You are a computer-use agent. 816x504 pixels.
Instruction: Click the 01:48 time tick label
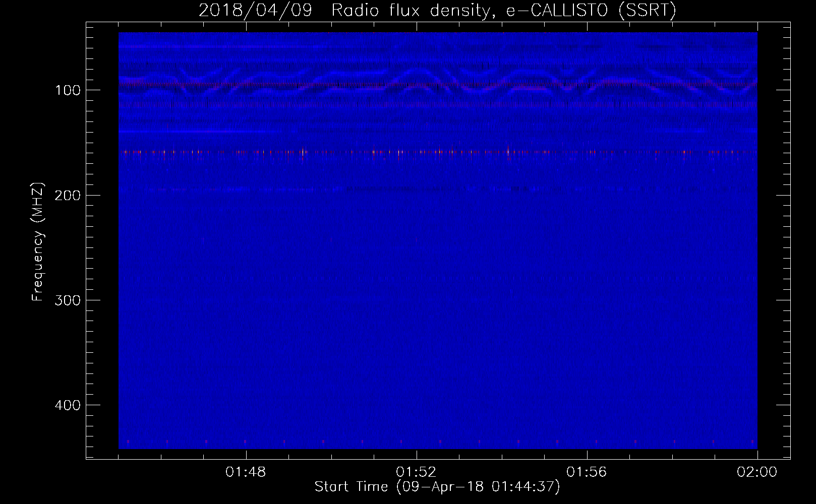click(x=246, y=472)
